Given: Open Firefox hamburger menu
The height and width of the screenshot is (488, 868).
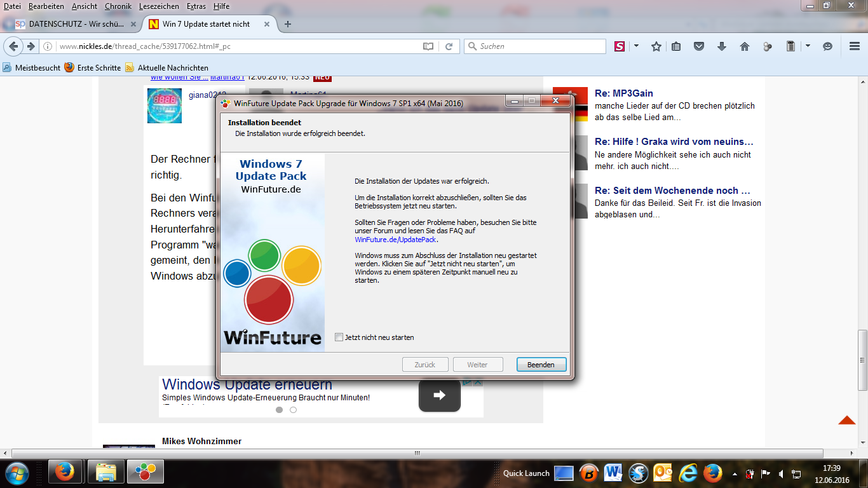Looking at the screenshot, I should point(855,46).
